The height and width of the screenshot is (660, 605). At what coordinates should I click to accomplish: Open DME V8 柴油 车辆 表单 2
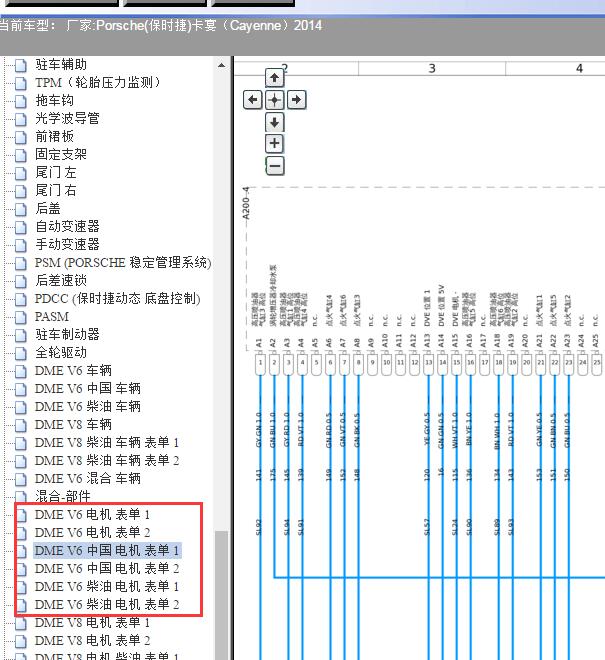click(107, 460)
